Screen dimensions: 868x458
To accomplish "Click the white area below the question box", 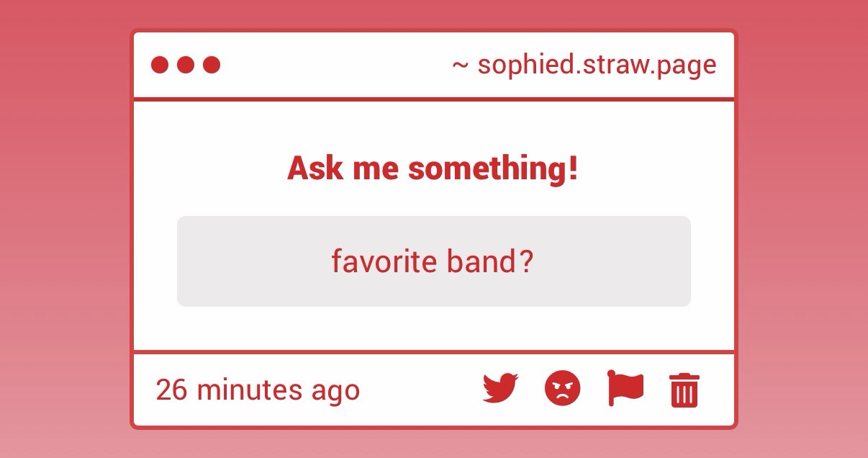I will point(432,328).
